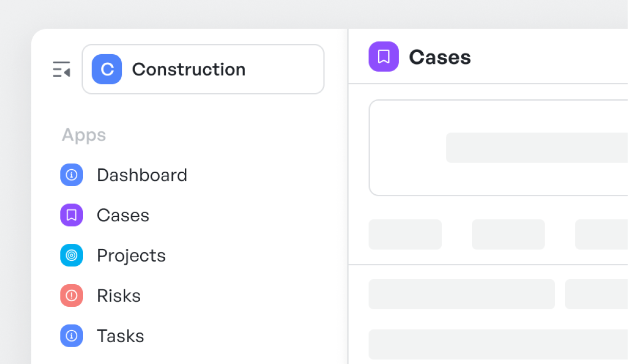The image size is (628, 364).
Task: Open the Construction workspace switcher
Action: click(203, 69)
